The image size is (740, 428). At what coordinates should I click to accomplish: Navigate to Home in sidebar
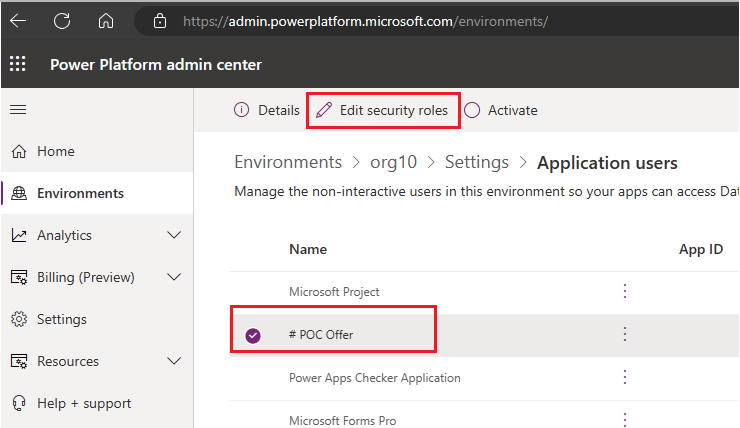click(55, 151)
